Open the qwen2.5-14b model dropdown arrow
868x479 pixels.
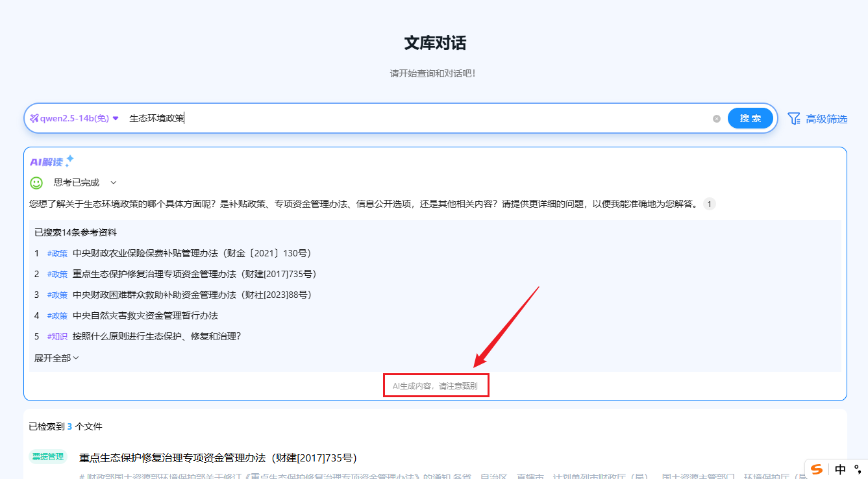[116, 118]
